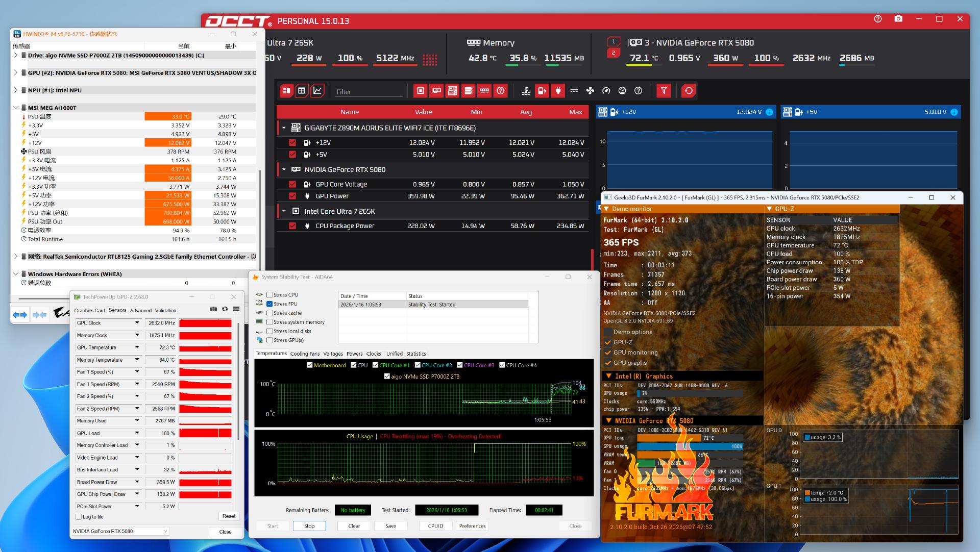Click the Reset button in GPU-Z
Screen dimensions: 980x552
click(229, 516)
